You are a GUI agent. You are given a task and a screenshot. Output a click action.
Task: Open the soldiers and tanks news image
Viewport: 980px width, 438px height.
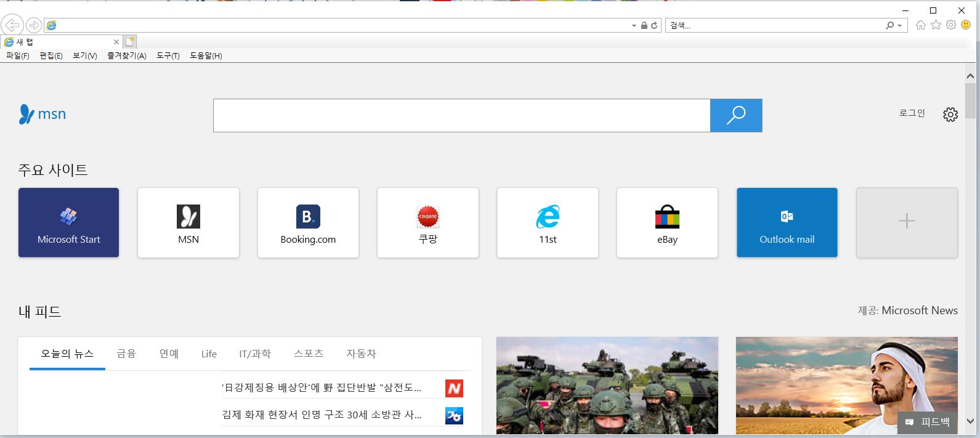[x=607, y=386]
